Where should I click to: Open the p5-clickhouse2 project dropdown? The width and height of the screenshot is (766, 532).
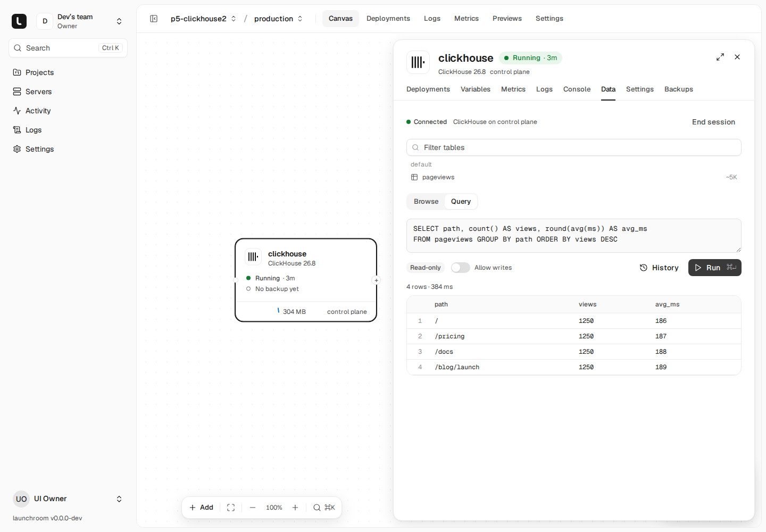203,19
